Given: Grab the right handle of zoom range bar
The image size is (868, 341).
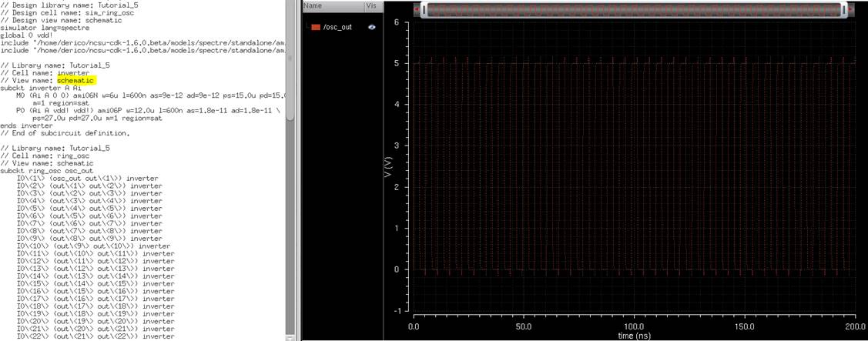Looking at the screenshot, I should click(844, 10).
